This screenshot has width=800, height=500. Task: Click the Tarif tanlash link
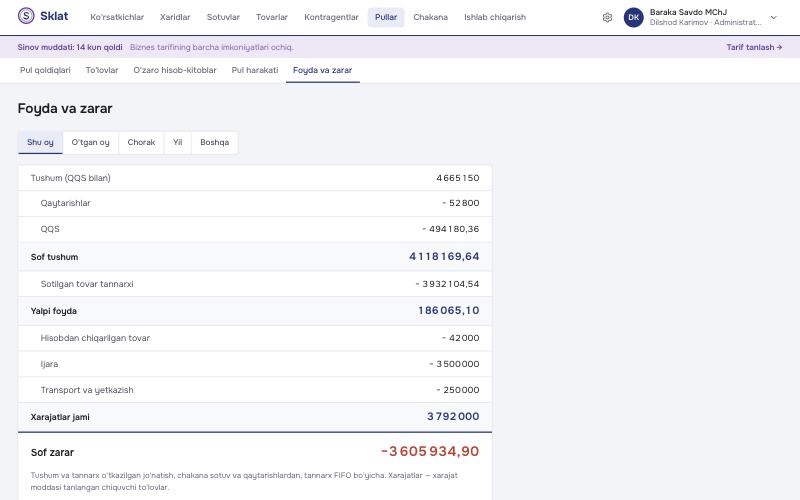(x=754, y=47)
